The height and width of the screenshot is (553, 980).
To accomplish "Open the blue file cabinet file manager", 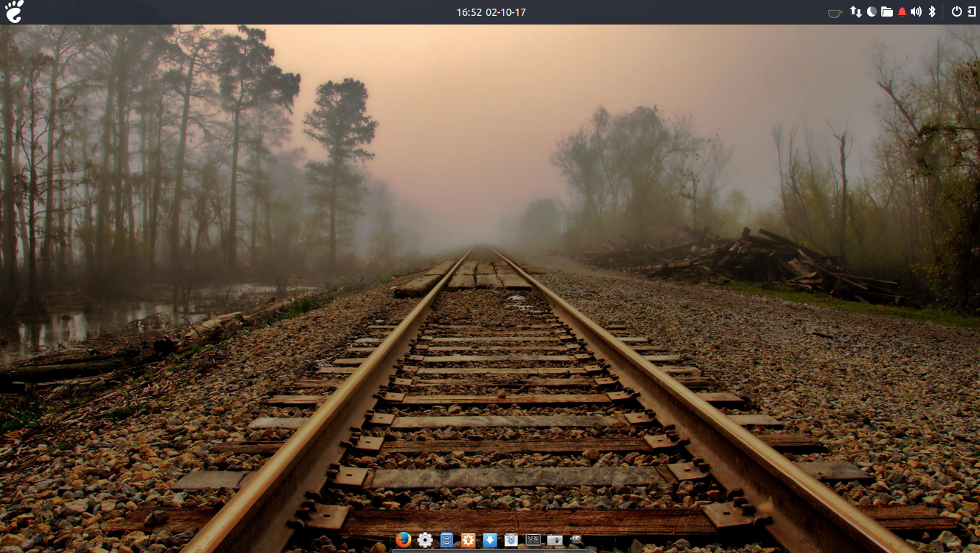I will tap(447, 539).
